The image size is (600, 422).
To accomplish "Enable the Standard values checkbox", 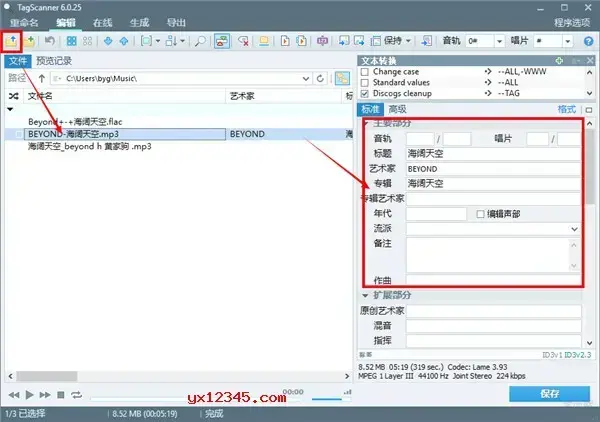I will (365, 83).
